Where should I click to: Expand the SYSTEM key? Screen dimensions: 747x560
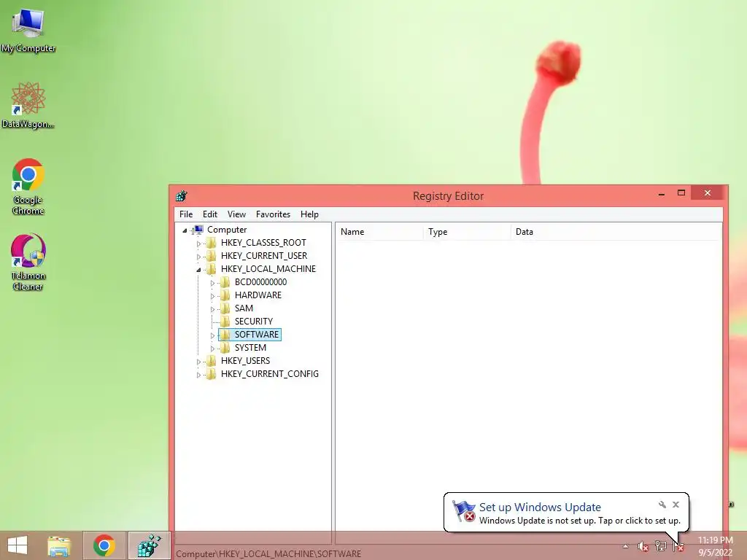click(212, 349)
